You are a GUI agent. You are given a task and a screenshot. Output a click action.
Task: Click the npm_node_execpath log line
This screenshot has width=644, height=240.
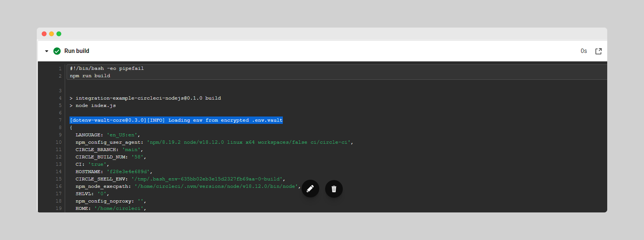[188, 186]
